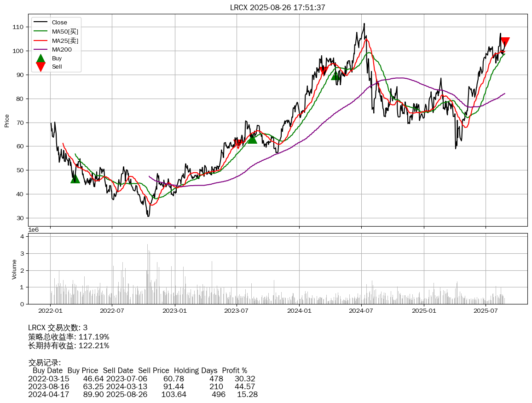
Task: Click the green Buy triangle near 2023-08
Action: pos(252,139)
